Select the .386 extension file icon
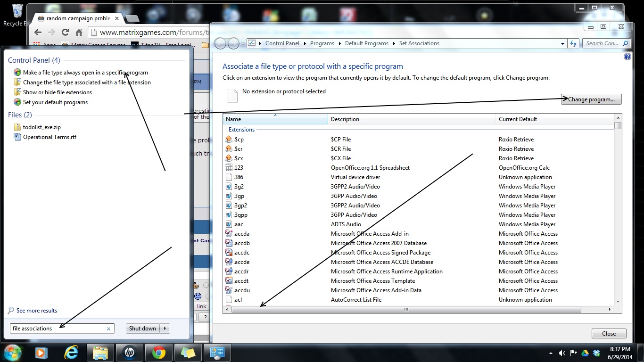 pyautogui.click(x=229, y=177)
